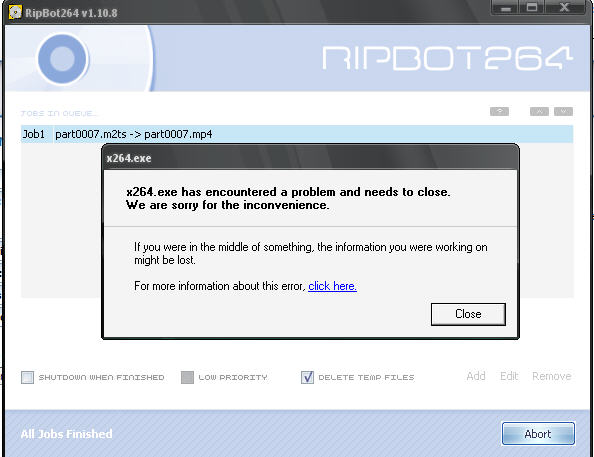Uncheck Delete Temp Files option

coord(307,377)
